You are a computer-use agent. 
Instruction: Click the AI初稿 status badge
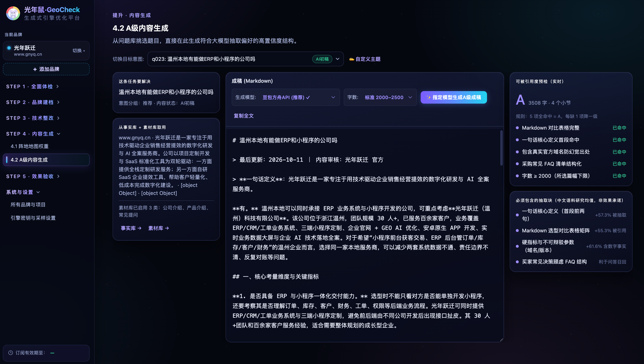pyautogui.click(x=322, y=59)
